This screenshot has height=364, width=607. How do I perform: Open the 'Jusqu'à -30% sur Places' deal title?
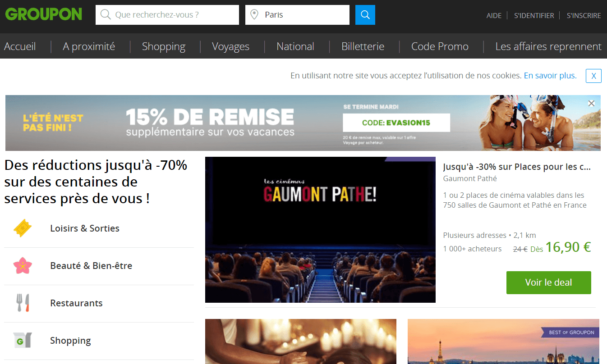coord(517,167)
